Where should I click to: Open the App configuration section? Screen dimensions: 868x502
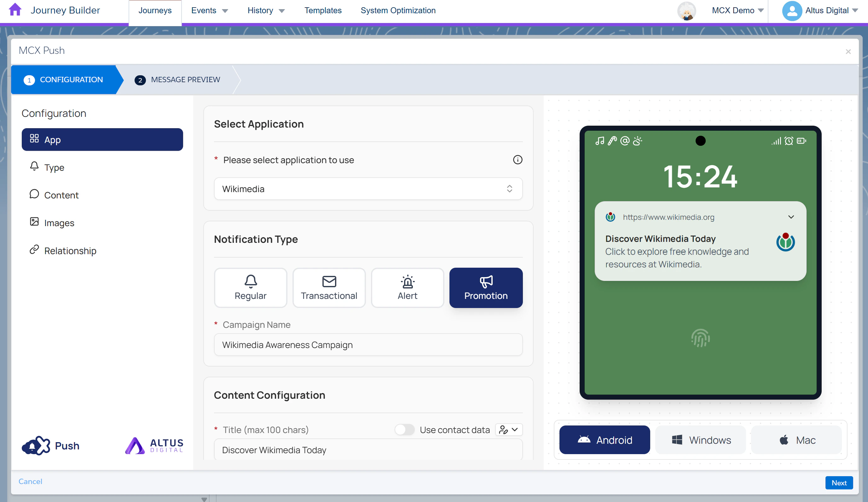click(102, 140)
